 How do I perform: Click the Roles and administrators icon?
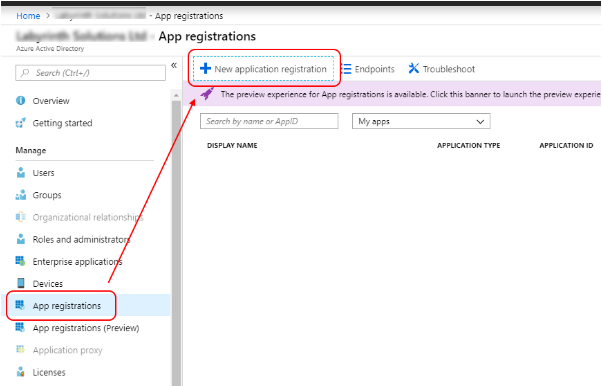21,239
